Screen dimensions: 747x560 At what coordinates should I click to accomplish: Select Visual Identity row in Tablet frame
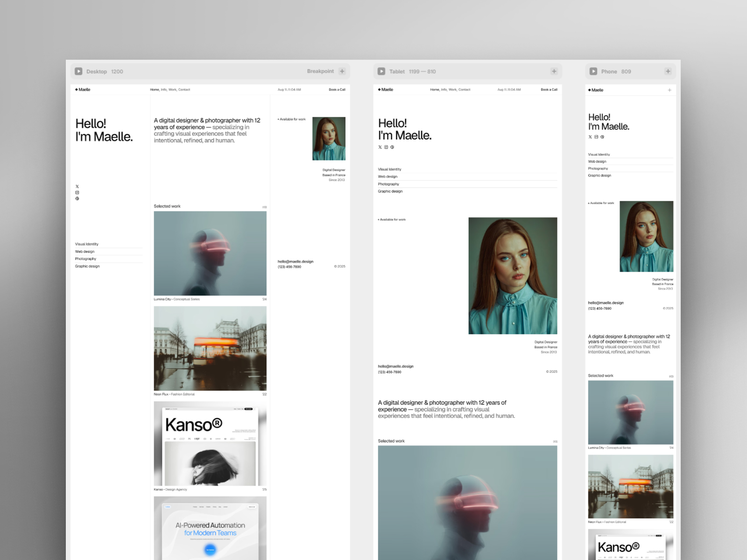(467, 169)
